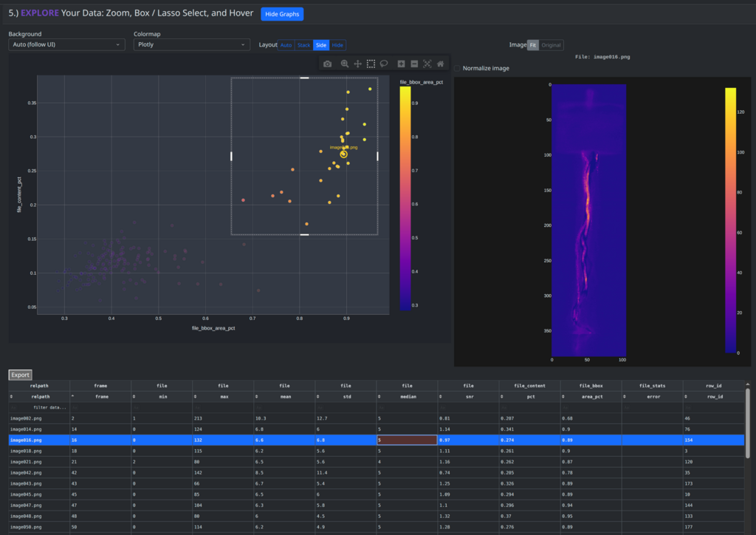The height and width of the screenshot is (535, 756).
Task: Click the highlighted image016 scatter point
Action: (344, 154)
